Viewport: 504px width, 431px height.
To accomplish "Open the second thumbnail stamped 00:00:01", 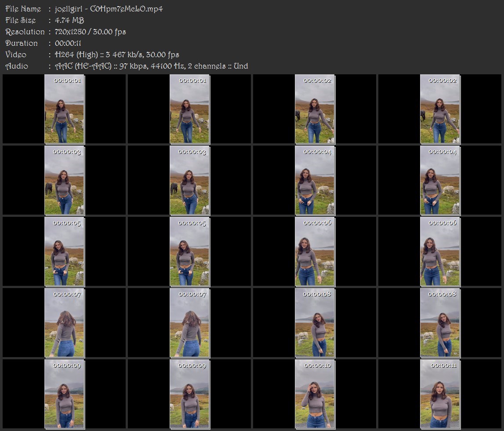I will coord(190,109).
